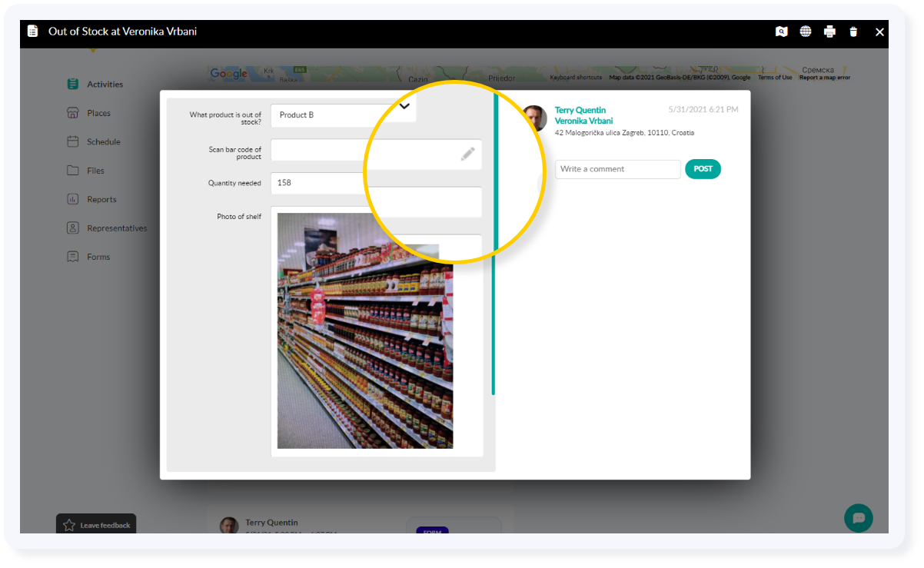The width and height of the screenshot is (924, 568).
Task: Open the Photo of shelf thumbnail
Action: click(x=367, y=332)
